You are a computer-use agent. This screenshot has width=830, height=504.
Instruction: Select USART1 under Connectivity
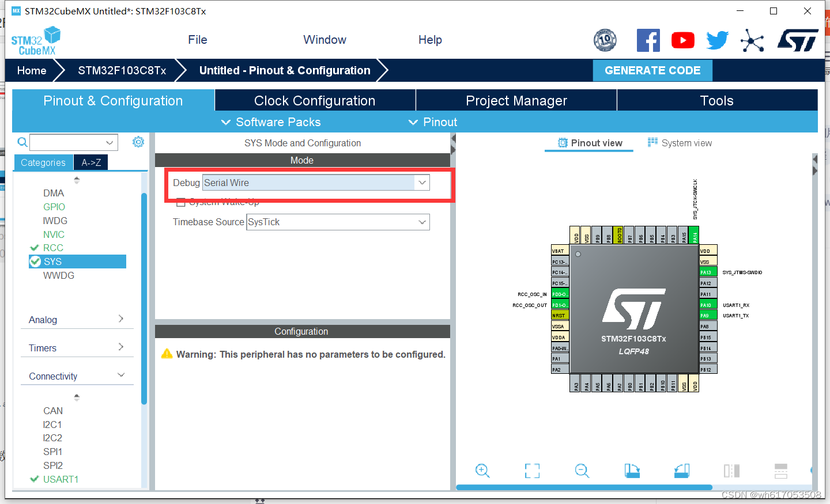coord(61,479)
